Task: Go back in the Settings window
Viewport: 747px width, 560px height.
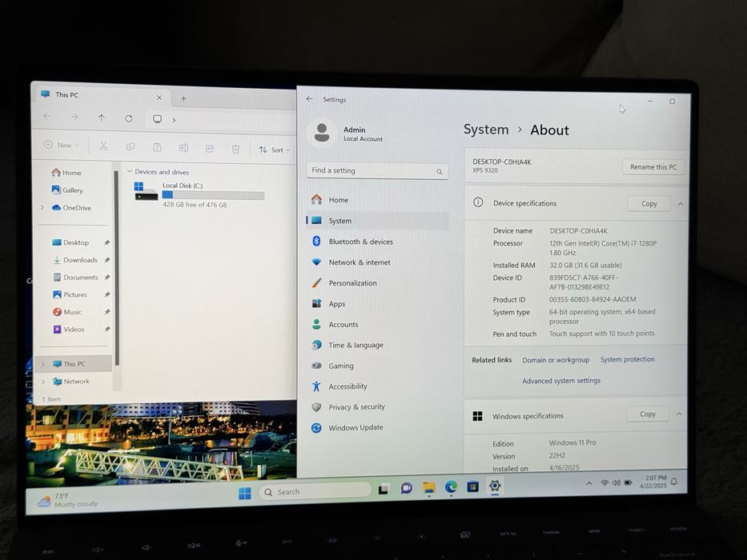Action: point(310,99)
